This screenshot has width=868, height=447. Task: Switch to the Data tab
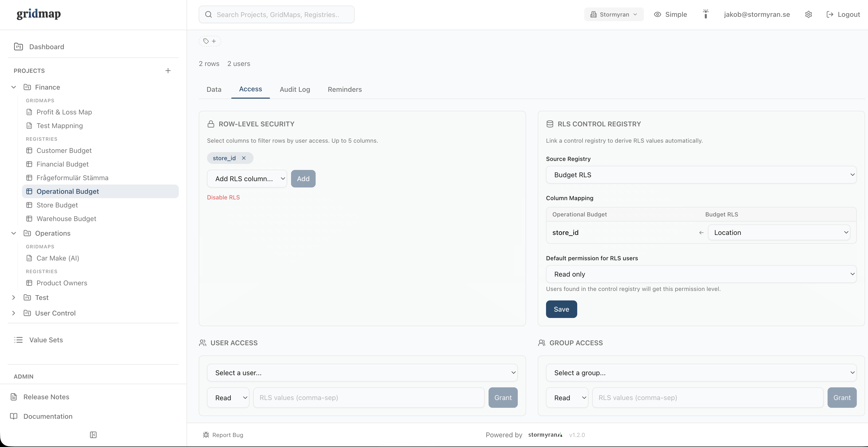pos(214,90)
